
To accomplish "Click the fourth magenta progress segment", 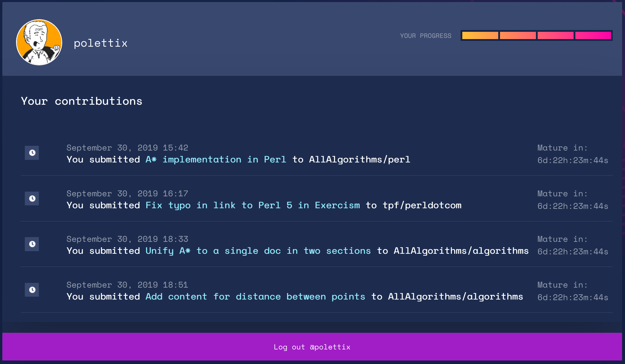I will (x=593, y=36).
